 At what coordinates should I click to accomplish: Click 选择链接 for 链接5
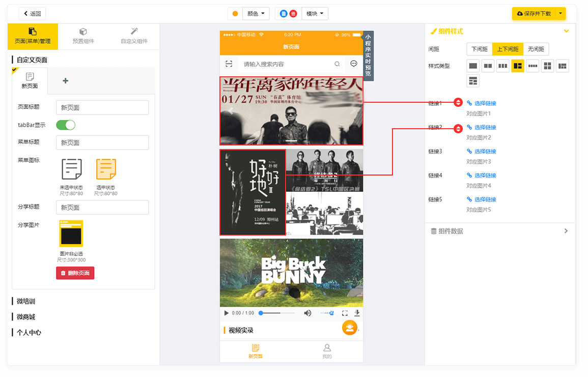tap(482, 199)
